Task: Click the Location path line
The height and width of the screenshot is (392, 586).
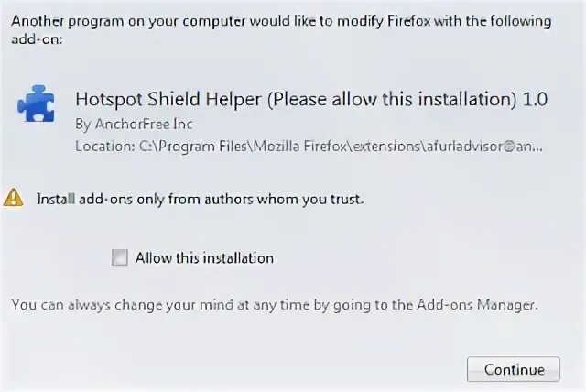Action: 309,147
